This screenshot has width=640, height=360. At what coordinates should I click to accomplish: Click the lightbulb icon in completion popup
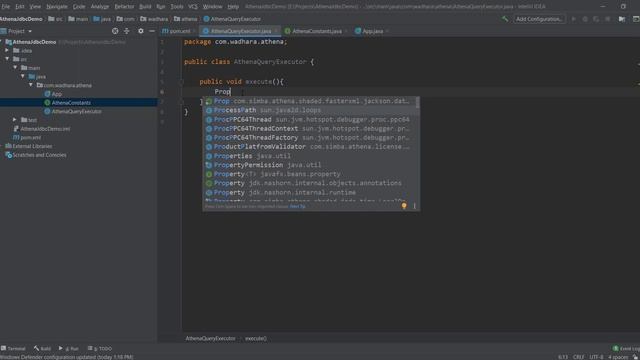pos(404,206)
